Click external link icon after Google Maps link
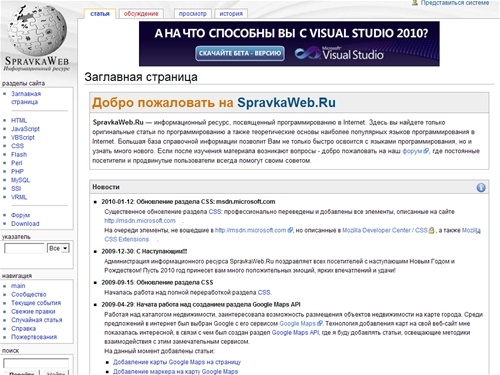 click(320, 323)
